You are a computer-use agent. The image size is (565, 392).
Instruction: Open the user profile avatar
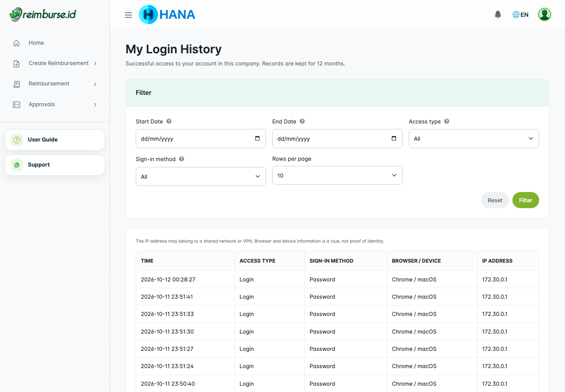click(545, 15)
